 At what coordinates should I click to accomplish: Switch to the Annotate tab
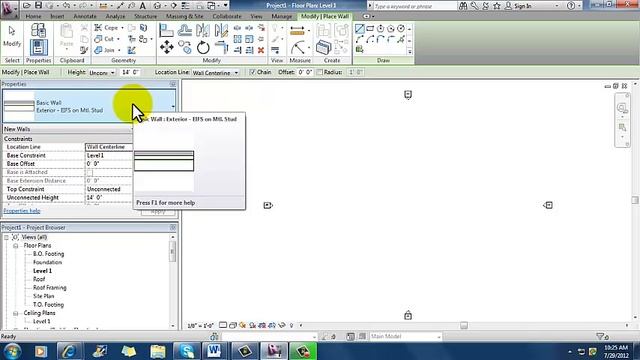(85, 16)
